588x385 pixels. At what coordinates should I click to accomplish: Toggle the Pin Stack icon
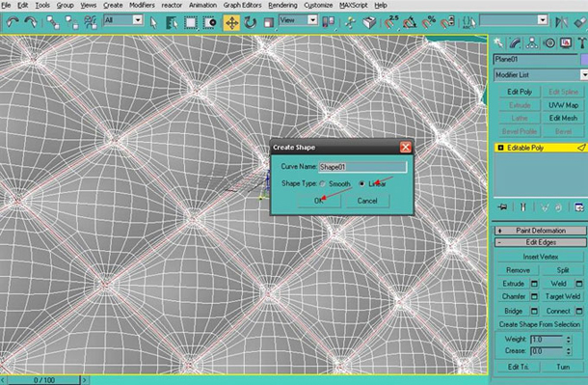[x=502, y=206]
